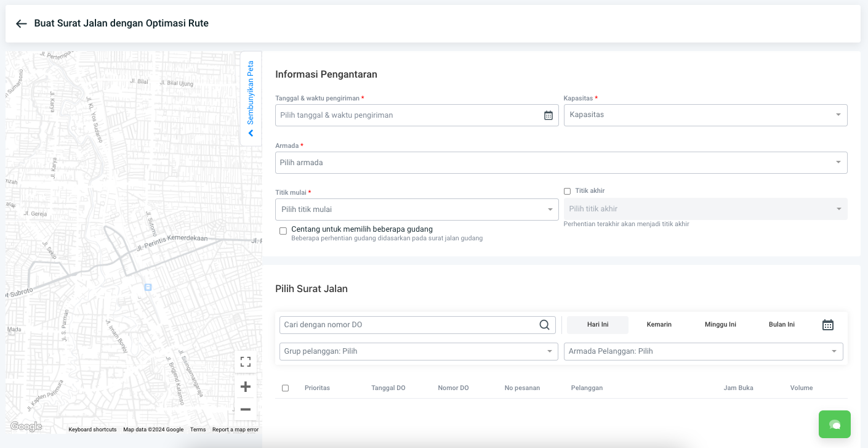This screenshot has height=448, width=868.
Task: Open the green chat support widget
Action: (834, 424)
